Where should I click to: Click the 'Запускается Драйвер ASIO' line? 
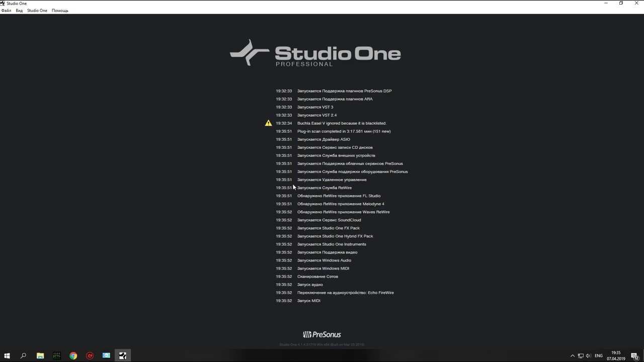point(324,139)
